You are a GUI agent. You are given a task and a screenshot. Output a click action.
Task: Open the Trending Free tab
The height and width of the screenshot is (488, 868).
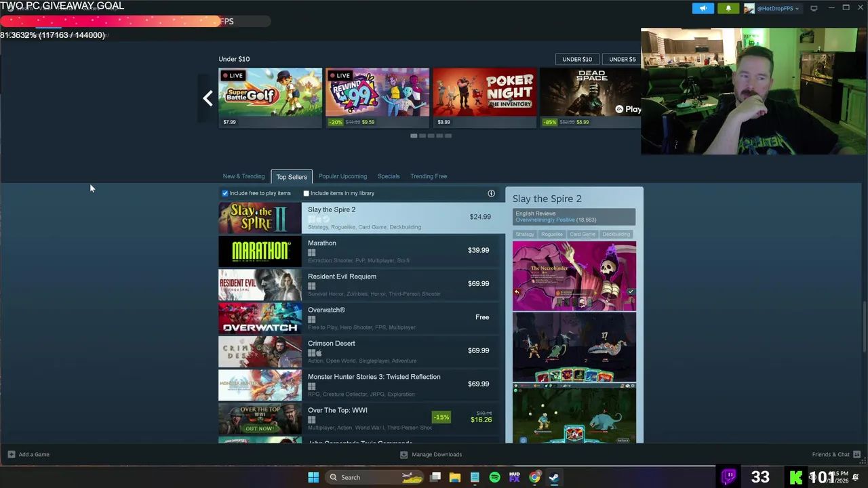pos(429,176)
